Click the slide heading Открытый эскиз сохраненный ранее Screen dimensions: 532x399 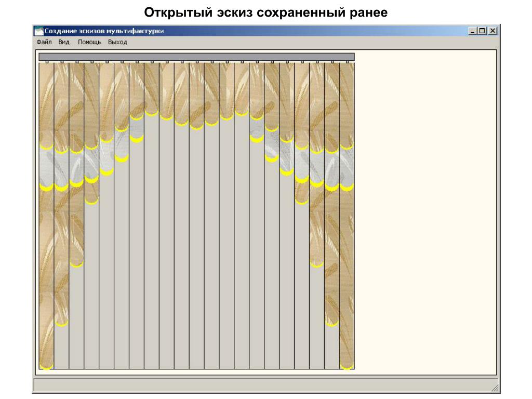[x=265, y=12]
